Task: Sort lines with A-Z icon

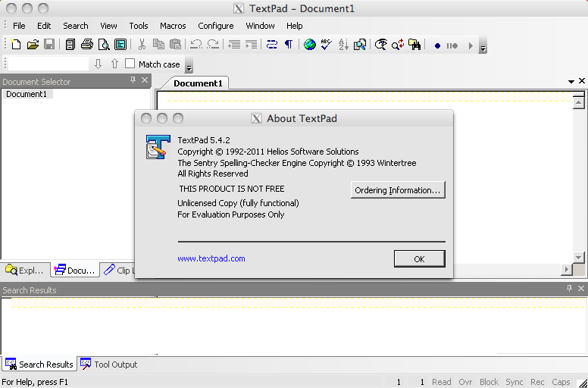Action: click(343, 44)
